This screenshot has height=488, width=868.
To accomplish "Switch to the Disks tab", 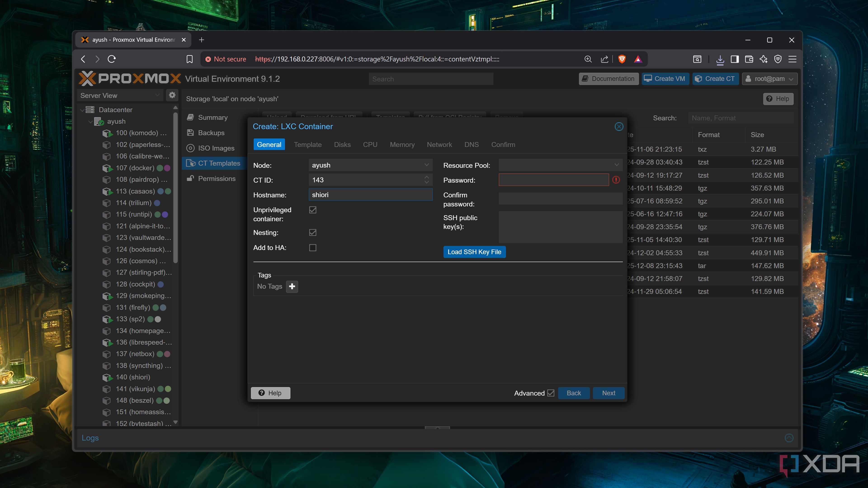I will click(342, 145).
